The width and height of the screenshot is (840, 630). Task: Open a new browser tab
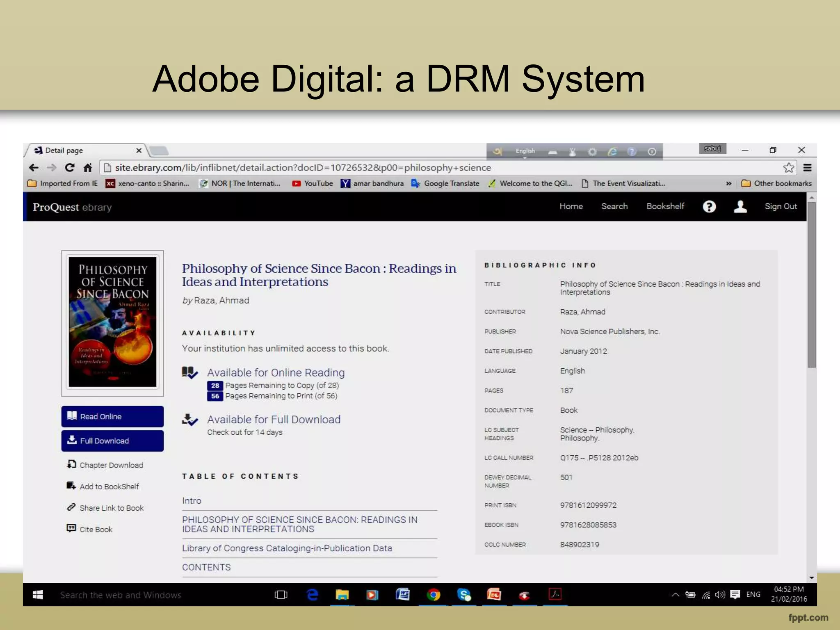point(159,151)
